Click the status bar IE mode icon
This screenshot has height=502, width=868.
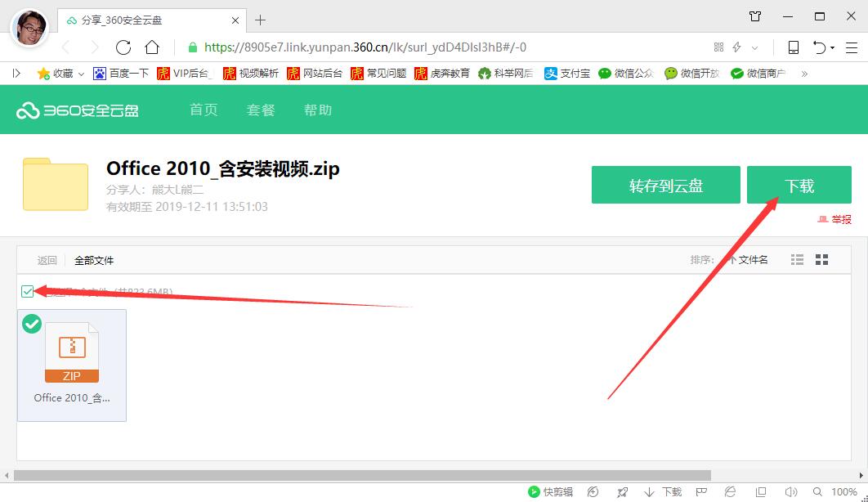tap(730, 492)
